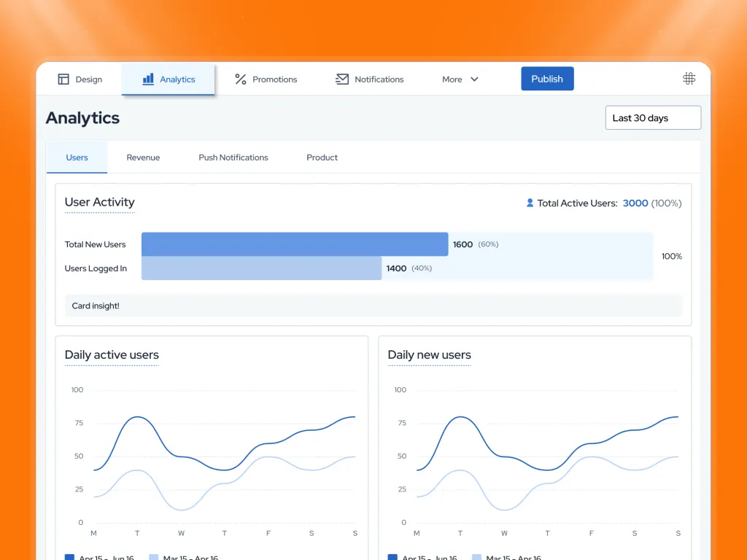Click the 75 axis value in Daily active users
Image resolution: width=747 pixels, height=560 pixels.
[79, 423]
